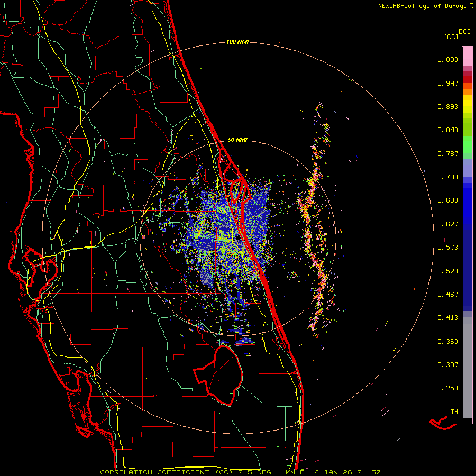This screenshot has height=476, width=476.
Task: Click the 0.467 legend value
Action: (448, 295)
